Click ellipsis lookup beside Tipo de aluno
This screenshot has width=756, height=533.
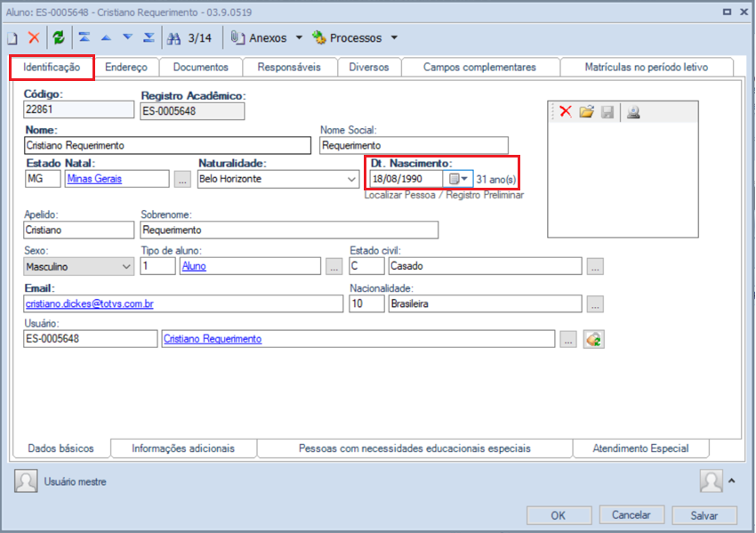(334, 266)
